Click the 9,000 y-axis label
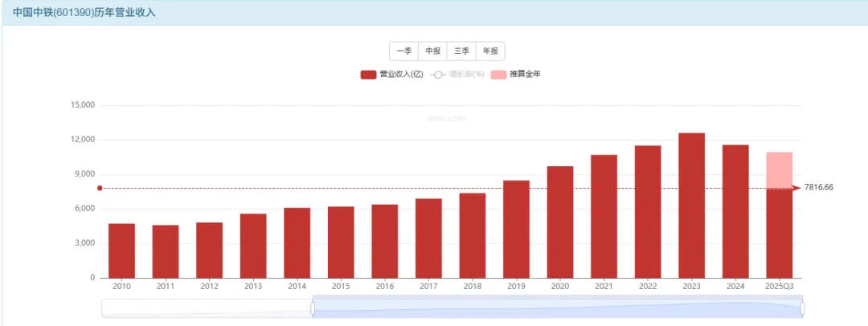 pyautogui.click(x=84, y=174)
